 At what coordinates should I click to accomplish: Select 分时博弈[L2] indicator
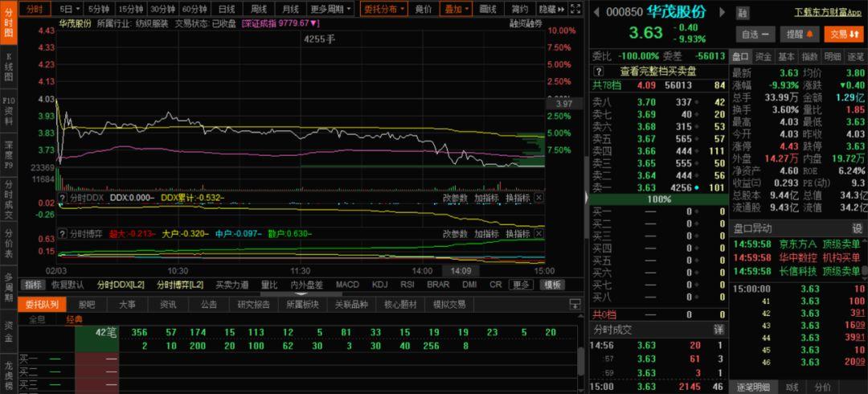click(x=180, y=285)
